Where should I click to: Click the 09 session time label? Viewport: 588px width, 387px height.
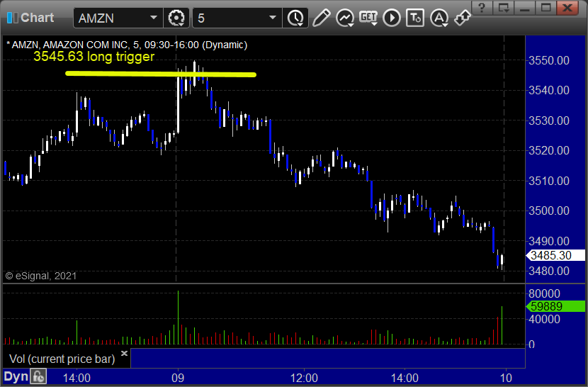178,378
